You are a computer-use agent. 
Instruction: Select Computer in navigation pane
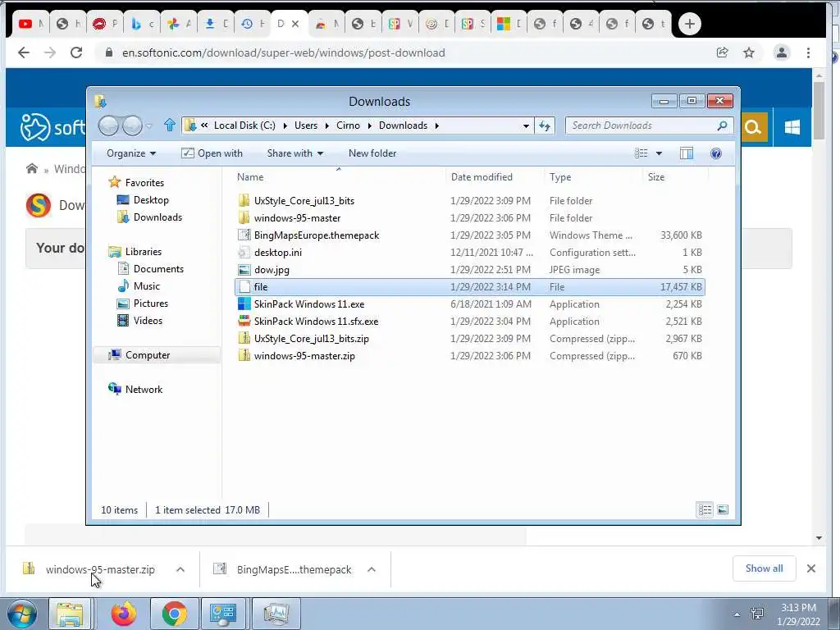pos(157,355)
